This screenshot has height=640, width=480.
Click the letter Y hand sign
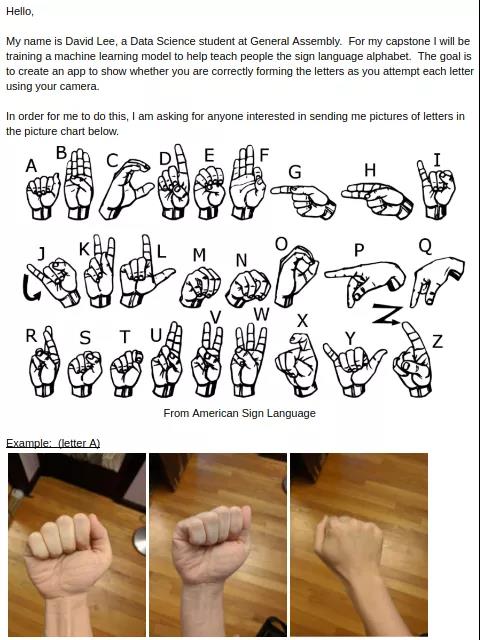(x=354, y=369)
